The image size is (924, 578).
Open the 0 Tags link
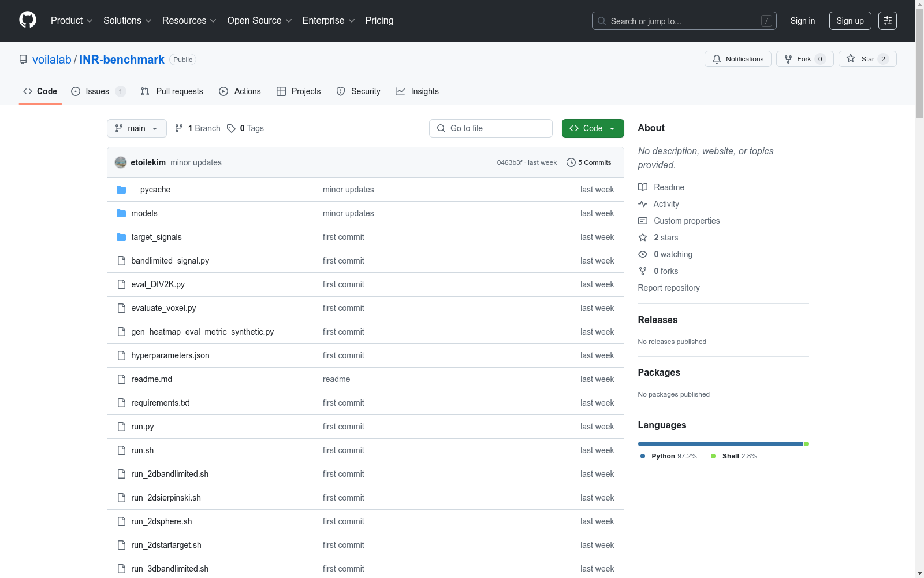tap(245, 128)
